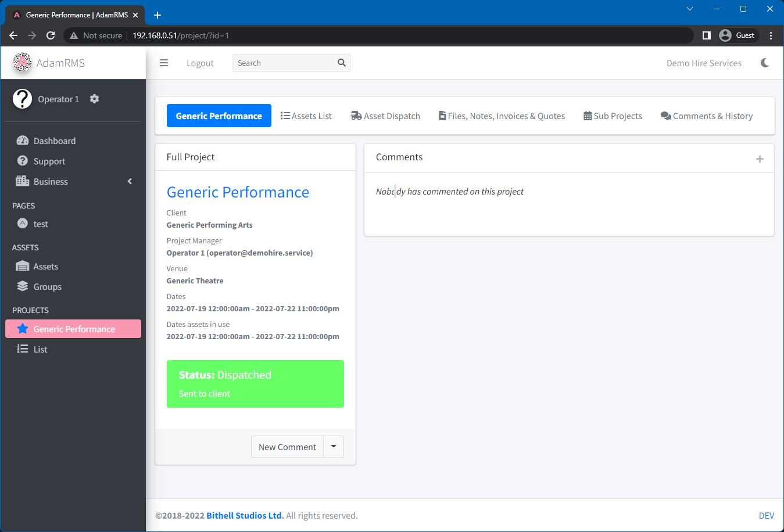This screenshot has width=784, height=532.
Task: Select Groups under Assets
Action: 48,286
